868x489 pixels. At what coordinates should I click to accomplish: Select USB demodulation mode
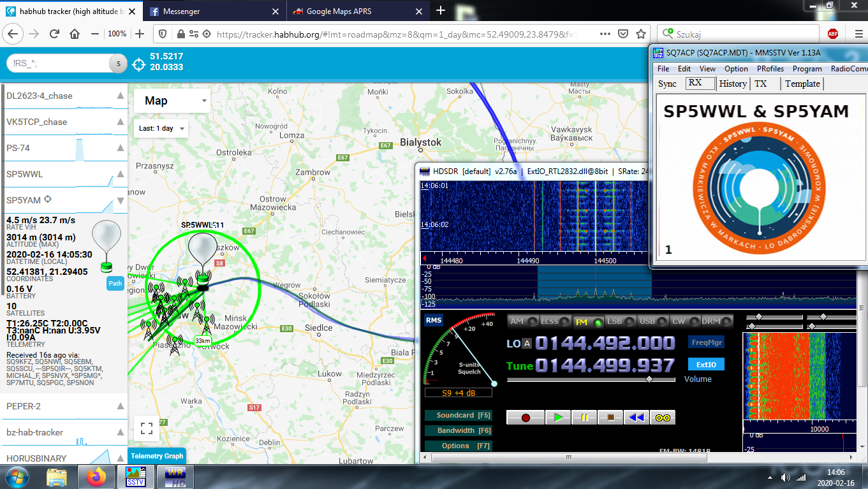[652, 321]
